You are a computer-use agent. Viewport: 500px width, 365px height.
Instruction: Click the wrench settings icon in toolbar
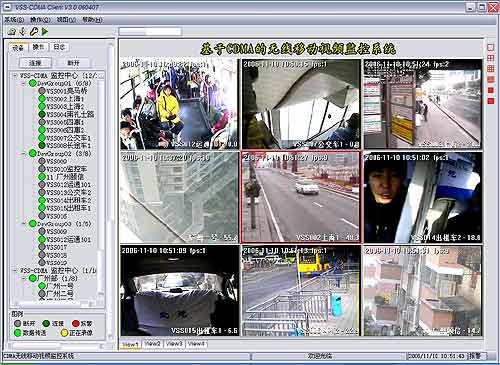pyautogui.click(x=34, y=31)
